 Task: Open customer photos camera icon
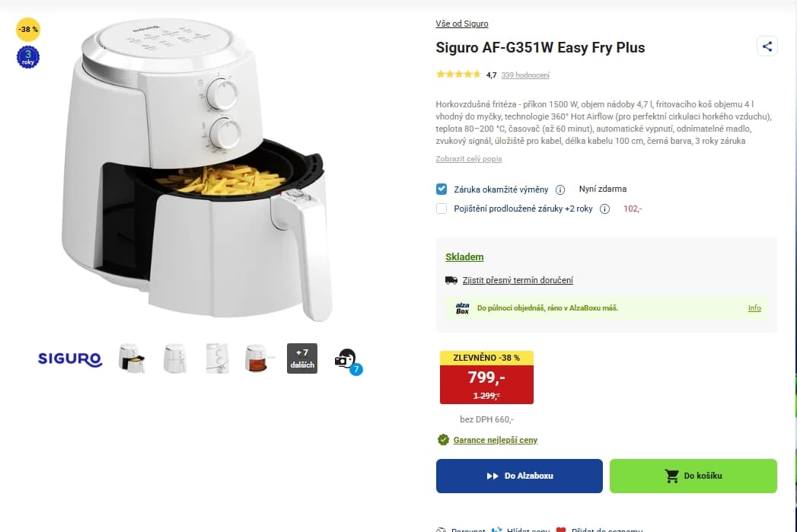pyautogui.click(x=346, y=359)
